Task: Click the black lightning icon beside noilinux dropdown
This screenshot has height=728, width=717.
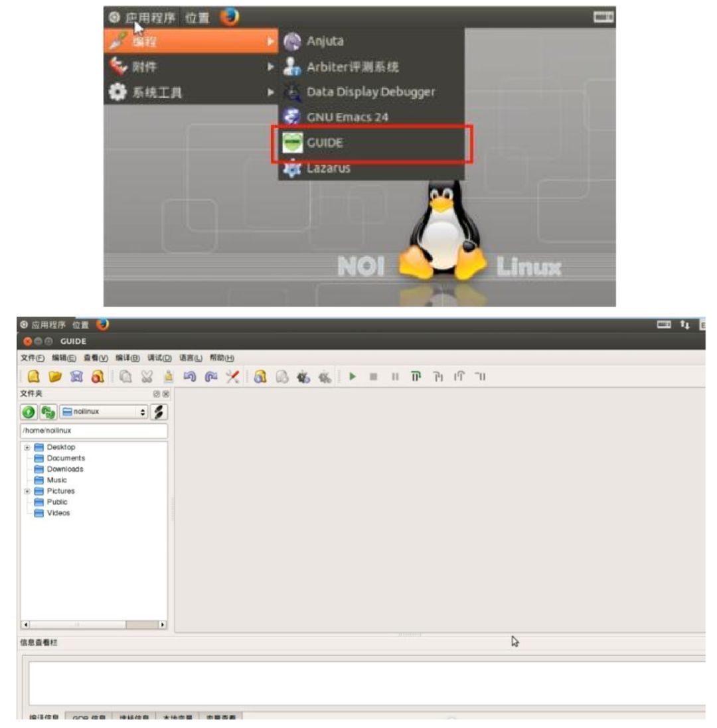Action: click(159, 412)
